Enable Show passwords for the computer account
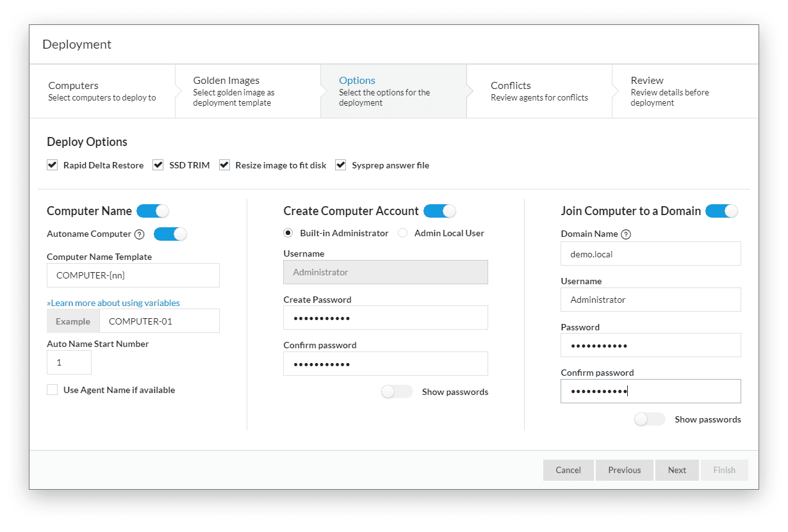The height and width of the screenshot is (532, 788). click(397, 391)
